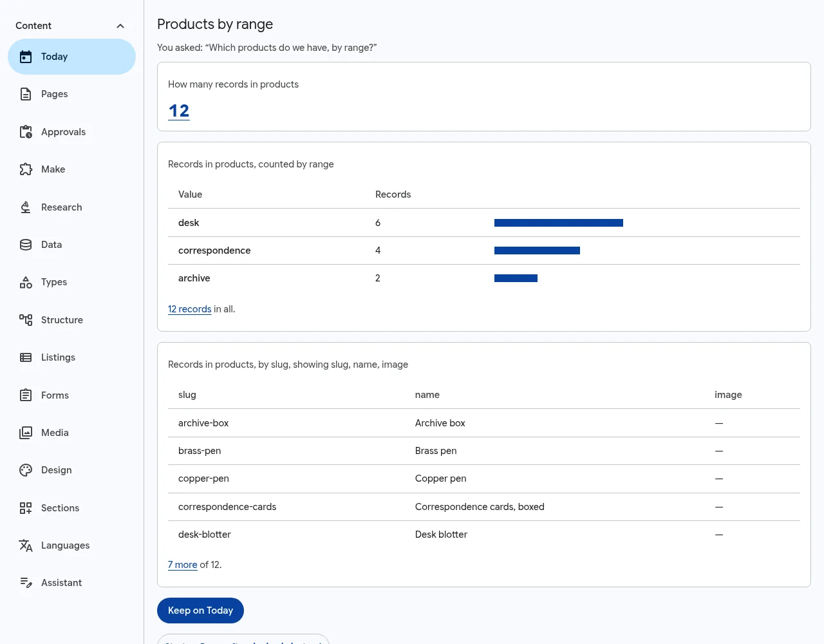824x644 pixels.
Task: Click the Research microscope icon
Action: pos(26,207)
